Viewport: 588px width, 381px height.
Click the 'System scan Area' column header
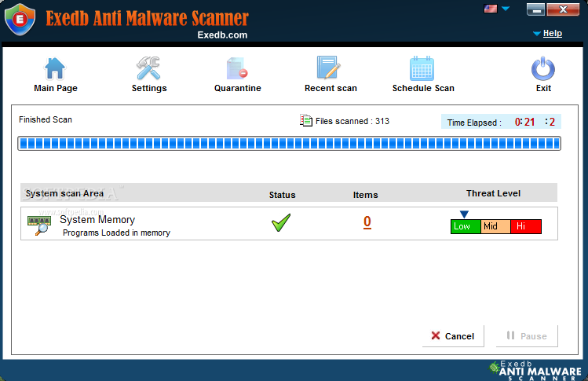(x=64, y=194)
